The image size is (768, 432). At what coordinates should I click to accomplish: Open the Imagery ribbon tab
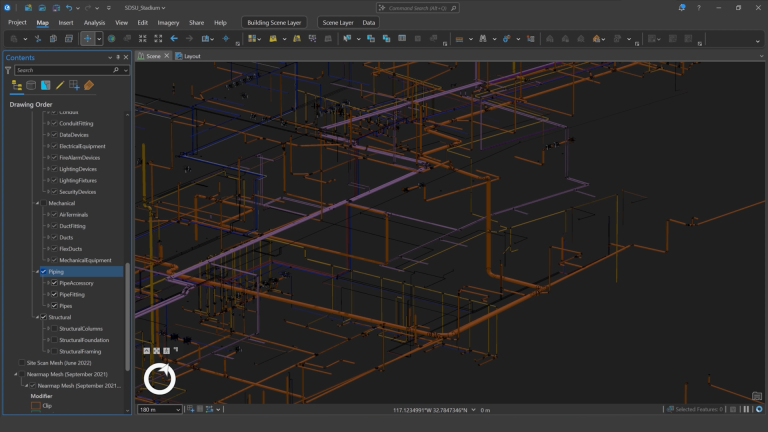click(x=168, y=23)
